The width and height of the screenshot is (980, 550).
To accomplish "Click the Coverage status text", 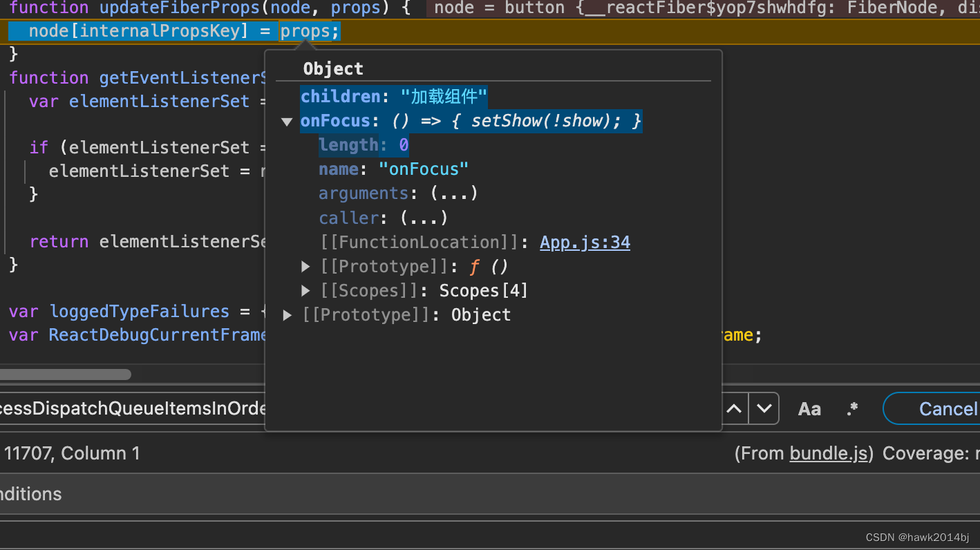I will [931, 453].
